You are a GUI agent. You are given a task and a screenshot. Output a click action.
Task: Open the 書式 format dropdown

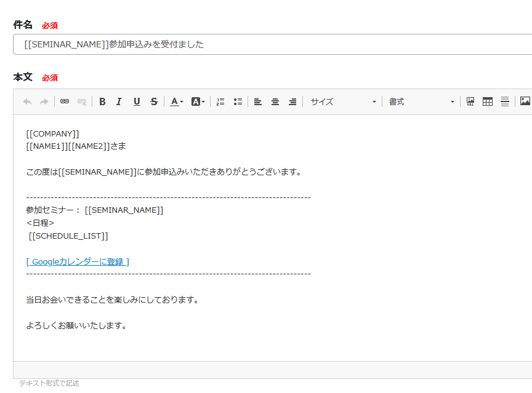[421, 101]
